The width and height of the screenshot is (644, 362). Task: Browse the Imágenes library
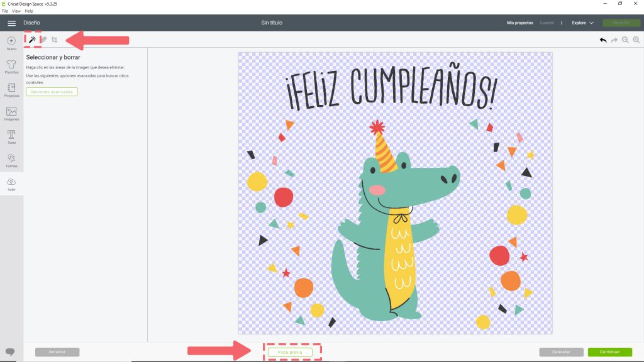click(11, 114)
